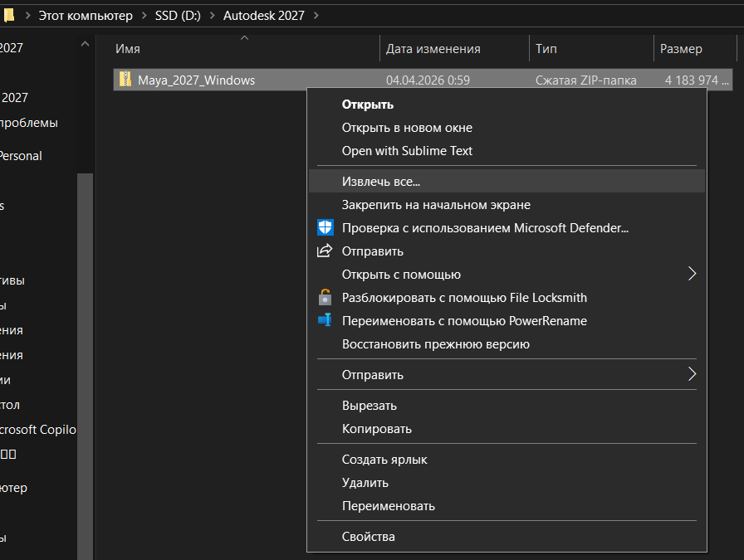
Task: Click the share arrow icon beside Отправить
Action: pos(325,251)
